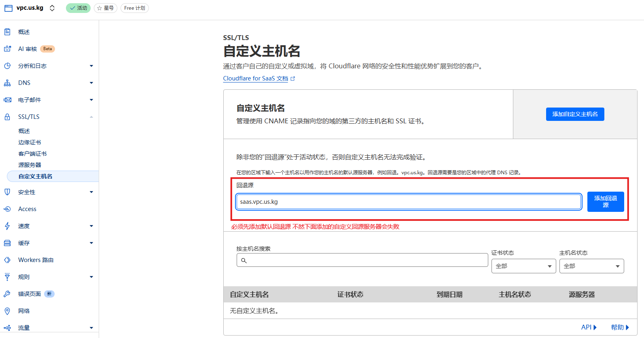Click the 缓存 storage icon
This screenshot has height=338, width=644.
point(7,243)
